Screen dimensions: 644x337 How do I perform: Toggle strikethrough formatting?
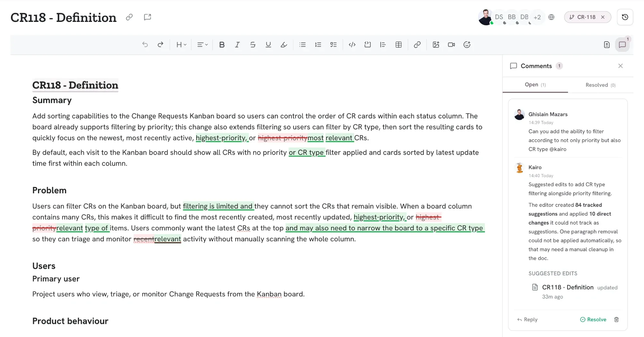point(253,45)
